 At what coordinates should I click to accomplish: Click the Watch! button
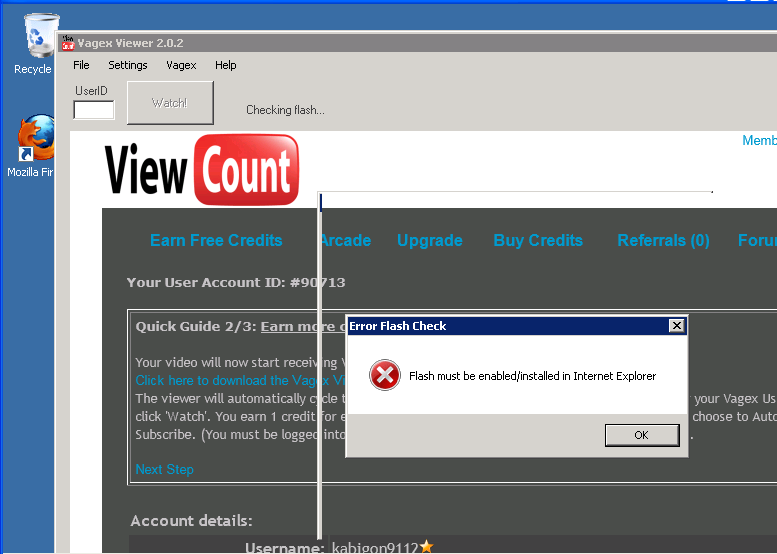[170, 103]
